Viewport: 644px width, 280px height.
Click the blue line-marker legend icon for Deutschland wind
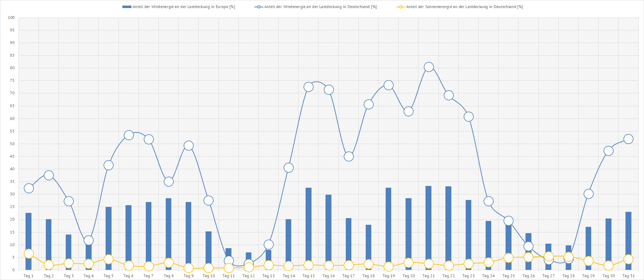tap(259, 7)
